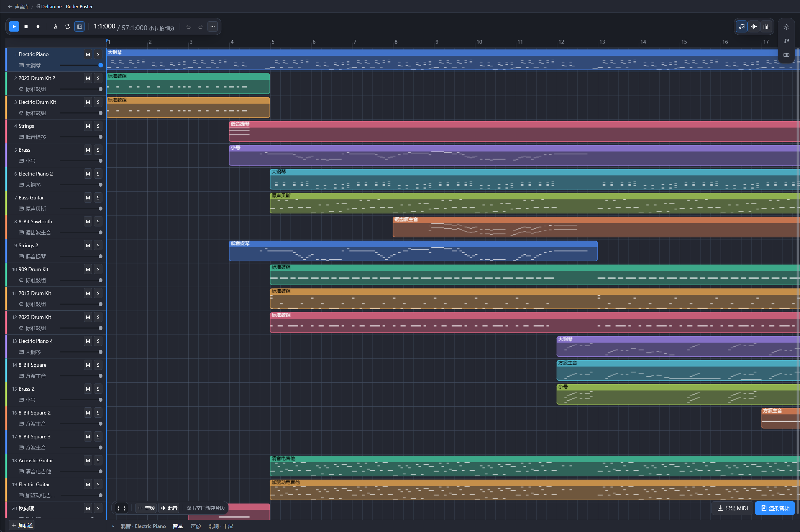Click the 清音电吉他 icon on Acoustic Guitar
Viewport: 800px width, 532px height.
[x=21, y=472]
